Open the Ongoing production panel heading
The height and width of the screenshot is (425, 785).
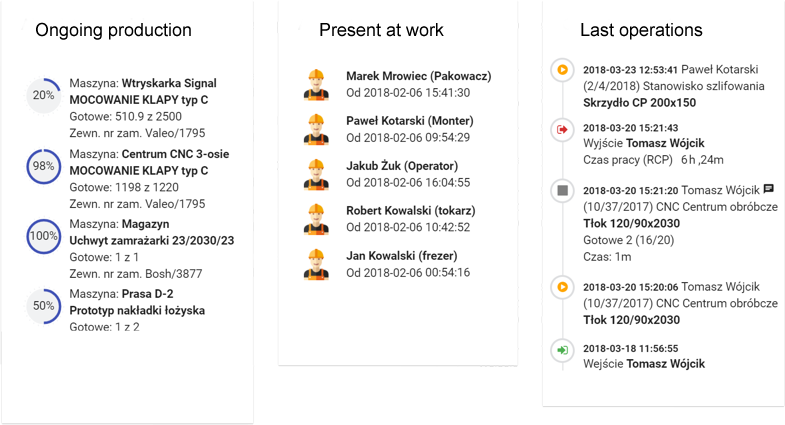[x=113, y=30]
